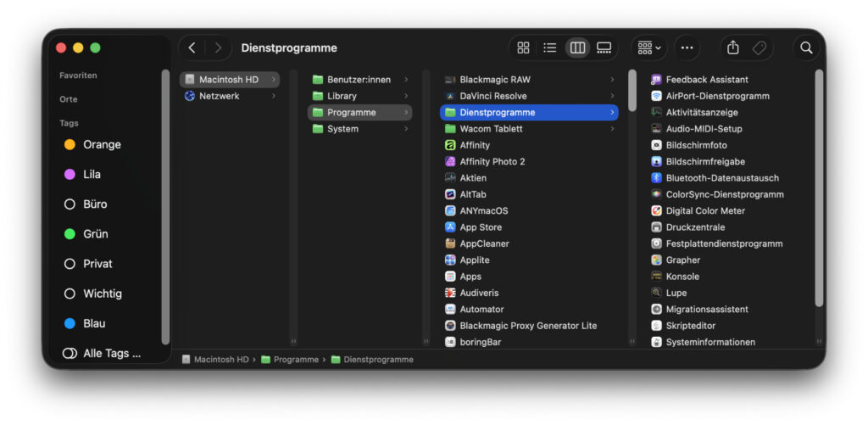Switch to gallery view
The width and height of the screenshot is (868, 425).
click(604, 48)
